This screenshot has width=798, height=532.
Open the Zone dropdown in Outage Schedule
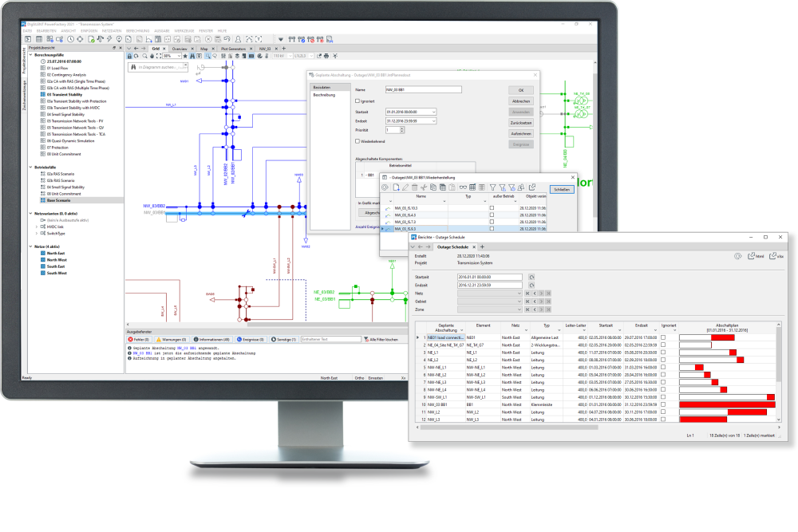[519, 309]
